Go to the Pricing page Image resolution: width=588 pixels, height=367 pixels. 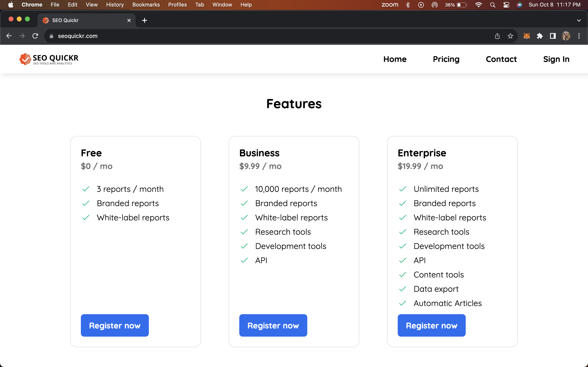pyautogui.click(x=446, y=59)
